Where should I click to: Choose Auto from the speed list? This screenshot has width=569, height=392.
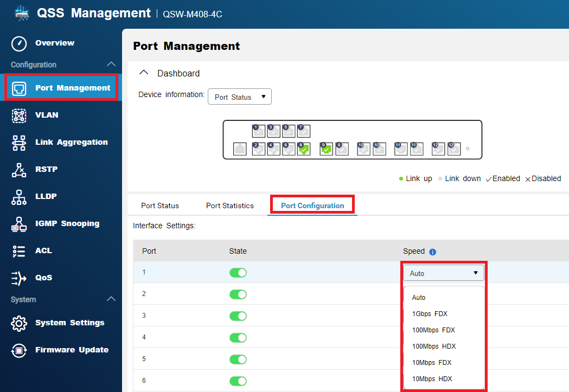coord(418,297)
